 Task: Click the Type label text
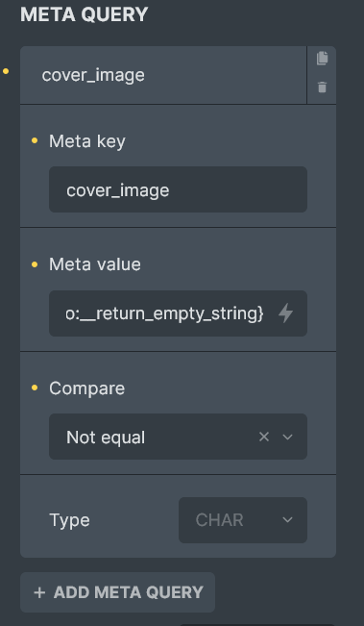point(69,520)
